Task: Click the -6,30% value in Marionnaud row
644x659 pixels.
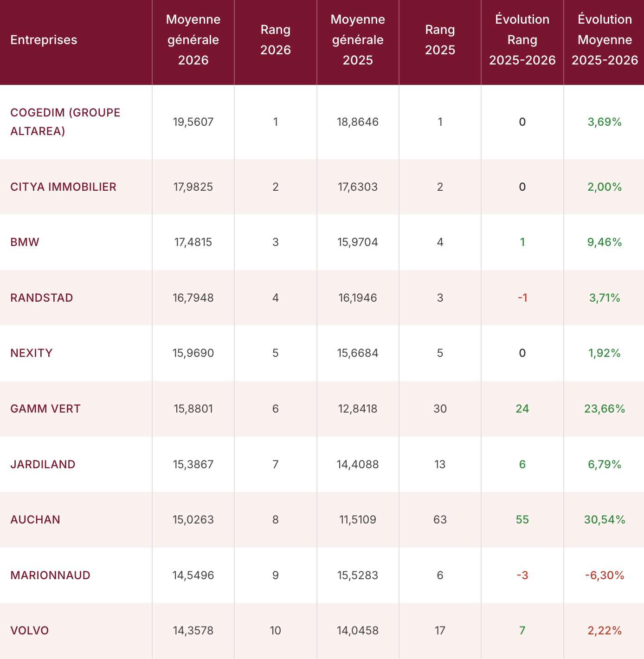Action: click(x=605, y=575)
